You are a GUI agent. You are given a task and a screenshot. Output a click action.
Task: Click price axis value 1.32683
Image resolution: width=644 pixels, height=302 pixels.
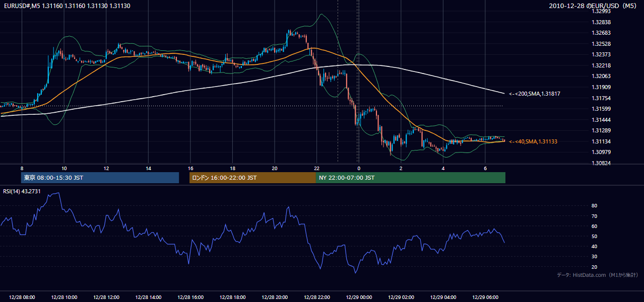(x=601, y=33)
